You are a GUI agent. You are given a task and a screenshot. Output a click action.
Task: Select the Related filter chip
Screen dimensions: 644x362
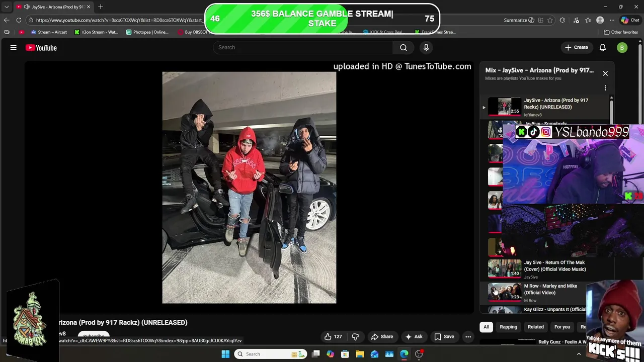coord(535,327)
